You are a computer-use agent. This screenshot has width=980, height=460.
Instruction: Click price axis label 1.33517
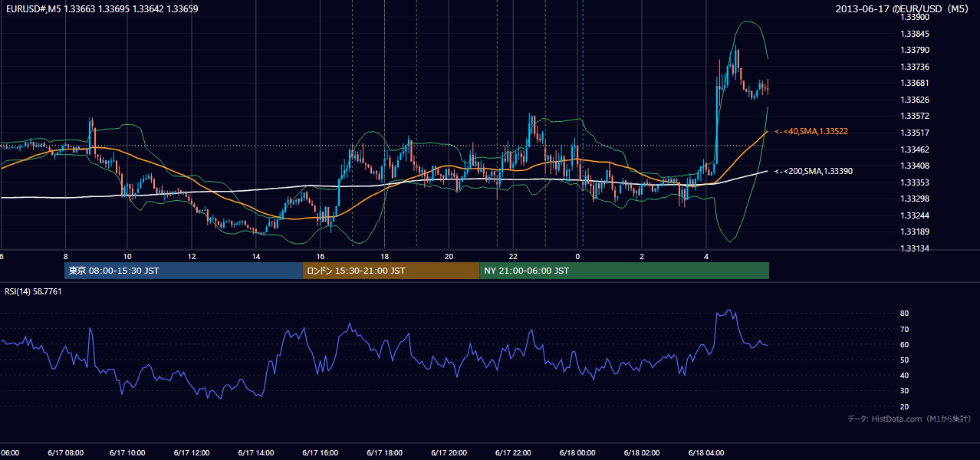point(913,133)
